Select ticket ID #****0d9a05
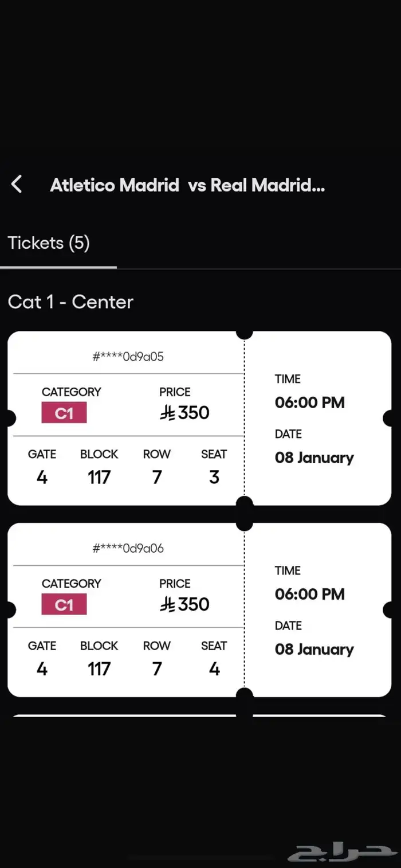Image resolution: width=401 pixels, height=868 pixels. point(128,357)
